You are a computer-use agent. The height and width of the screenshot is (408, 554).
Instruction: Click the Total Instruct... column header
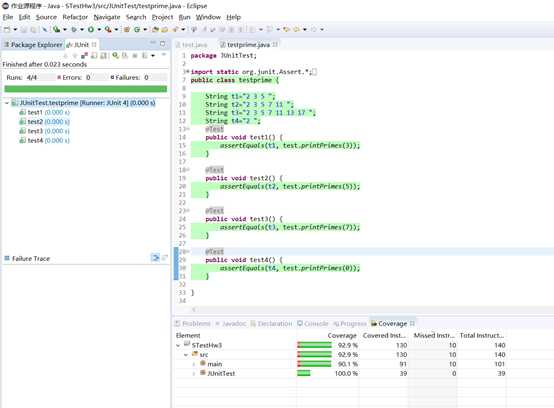482,335
